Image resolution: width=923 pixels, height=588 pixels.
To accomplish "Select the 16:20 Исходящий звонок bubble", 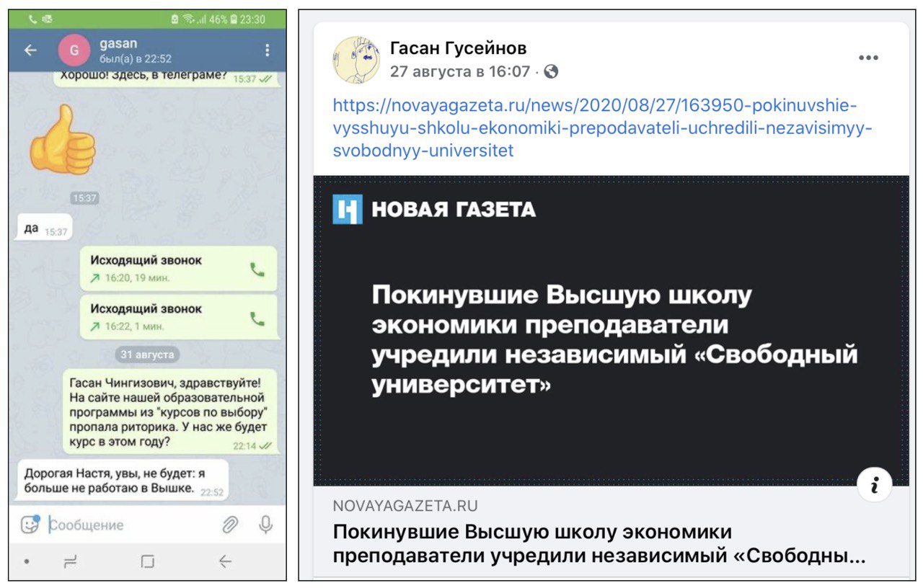I will [x=178, y=269].
